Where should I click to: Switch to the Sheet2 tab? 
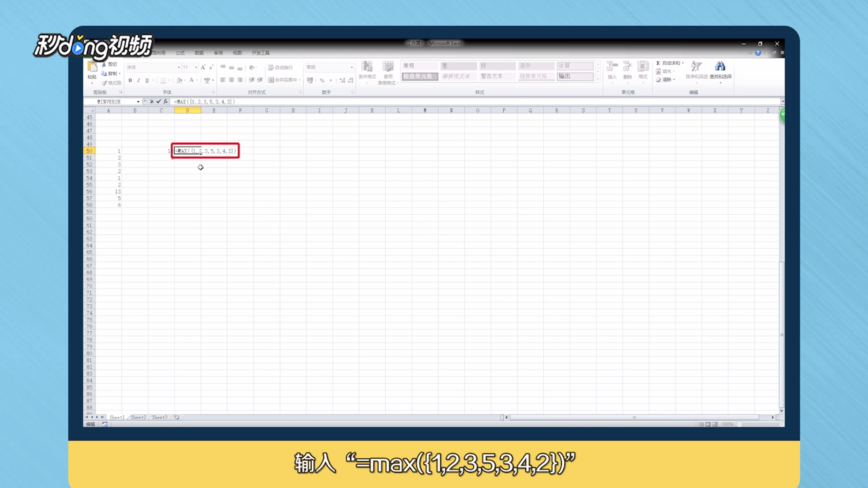click(138, 418)
